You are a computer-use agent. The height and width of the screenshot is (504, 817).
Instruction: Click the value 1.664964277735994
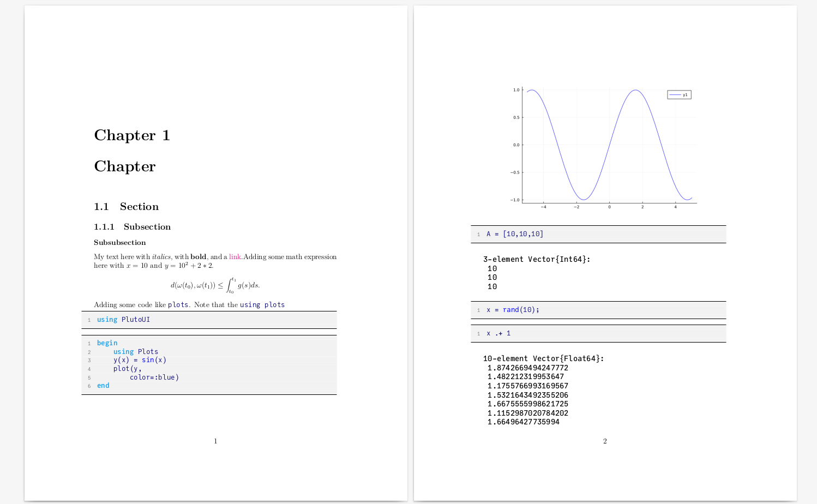pyautogui.click(x=524, y=422)
